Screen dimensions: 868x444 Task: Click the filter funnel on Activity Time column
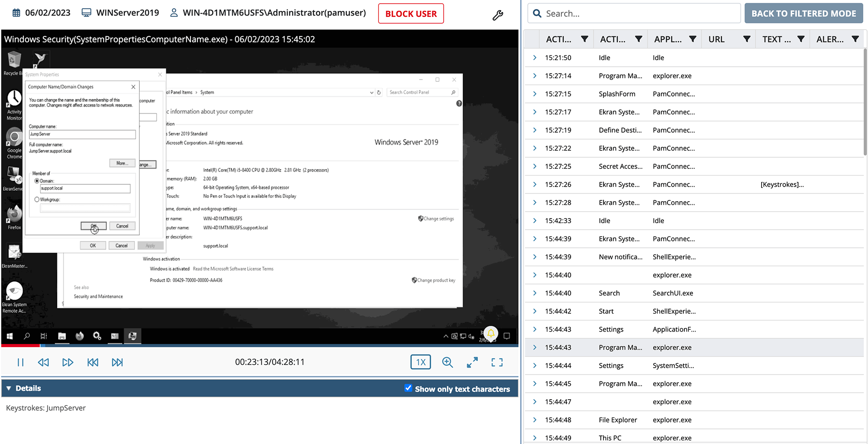point(584,39)
